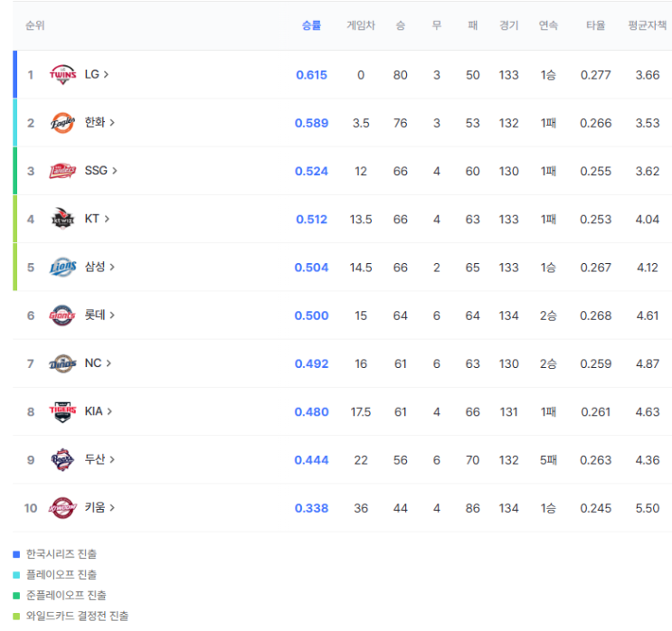Sort by the 게임차 column header
672x631 pixels.
361,25
